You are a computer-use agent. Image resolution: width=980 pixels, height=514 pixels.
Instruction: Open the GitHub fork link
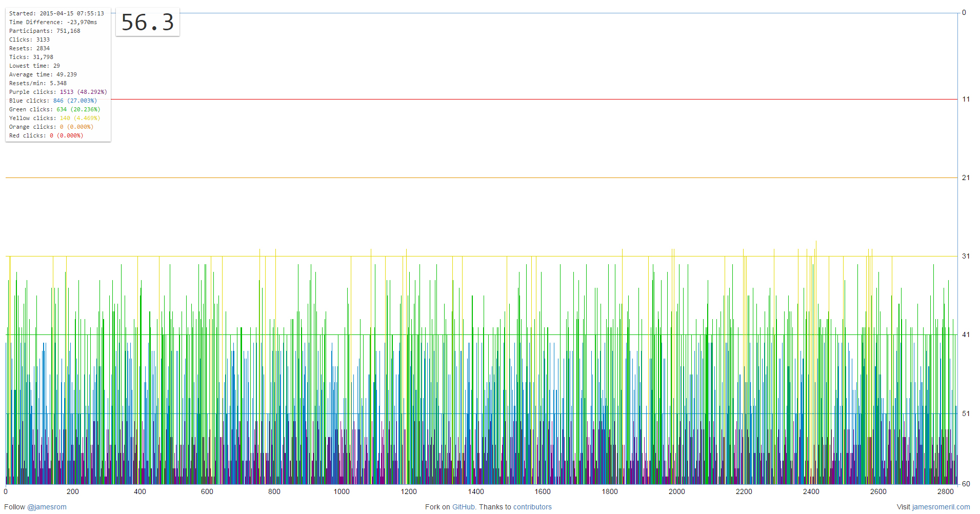click(463, 507)
